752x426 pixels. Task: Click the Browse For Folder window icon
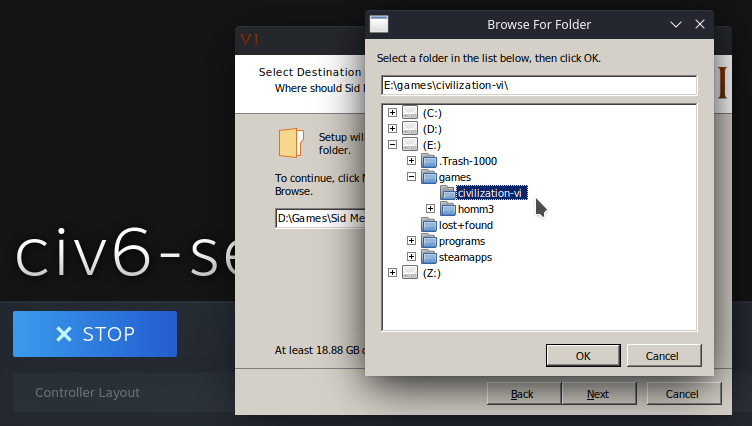point(379,24)
